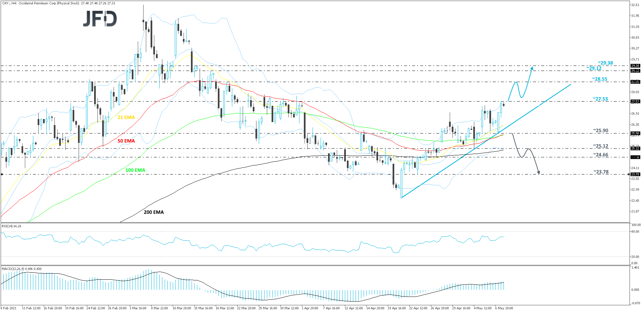Click the JFD logo on the chart

(100, 19)
